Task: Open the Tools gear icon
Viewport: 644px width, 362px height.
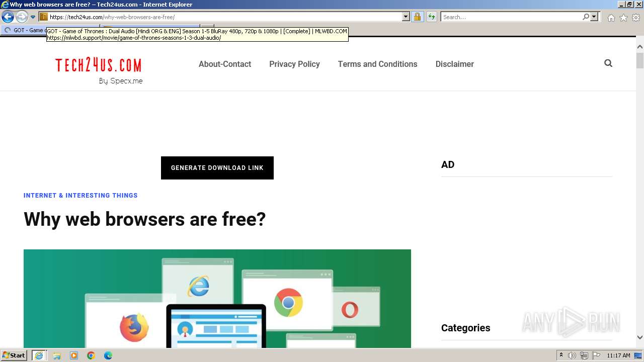Action: 636,18
